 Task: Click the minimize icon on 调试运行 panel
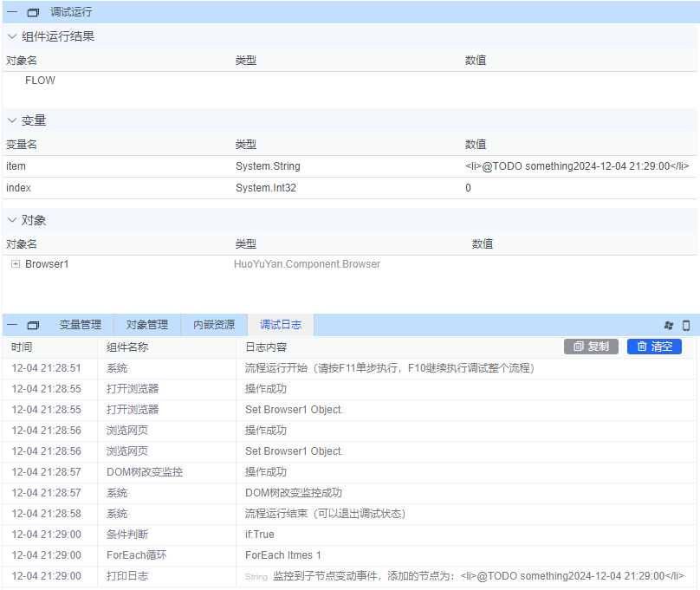tap(12, 12)
